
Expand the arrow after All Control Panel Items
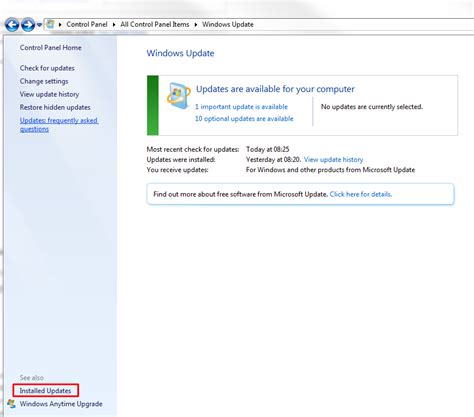coord(196,25)
